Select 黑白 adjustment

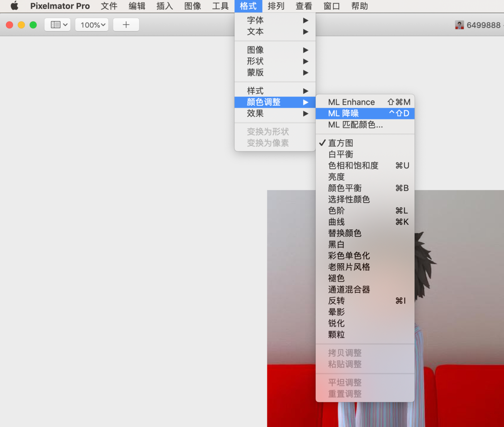[x=365, y=244]
